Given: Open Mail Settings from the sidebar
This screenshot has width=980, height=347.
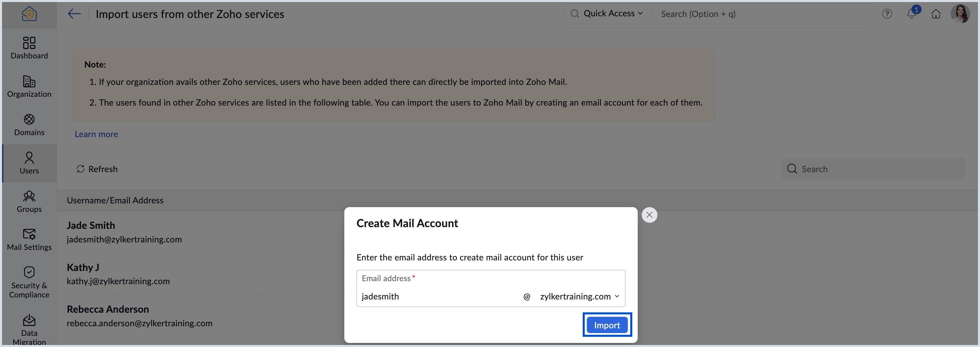Looking at the screenshot, I should [29, 240].
